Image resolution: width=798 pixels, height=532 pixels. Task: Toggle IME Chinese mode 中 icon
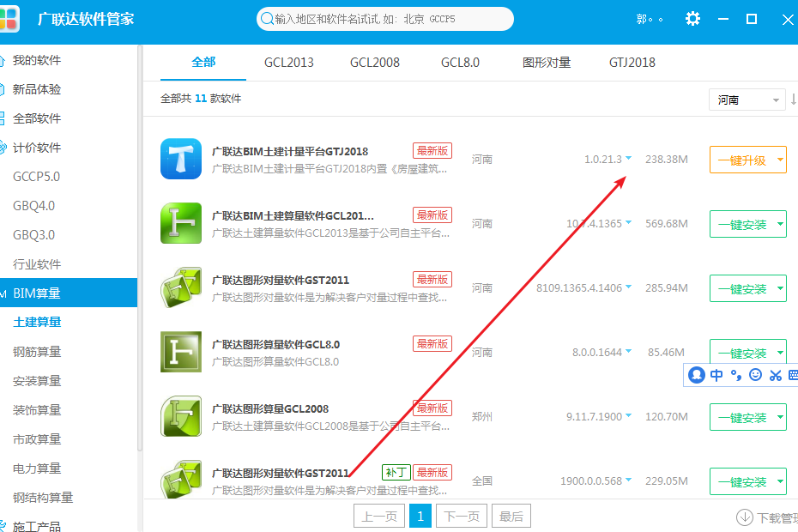716,375
